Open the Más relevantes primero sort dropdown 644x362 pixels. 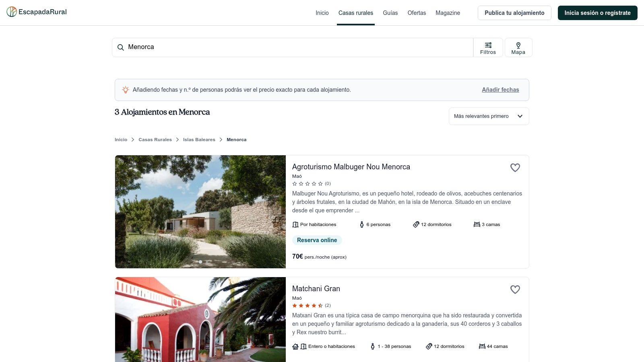tap(489, 116)
